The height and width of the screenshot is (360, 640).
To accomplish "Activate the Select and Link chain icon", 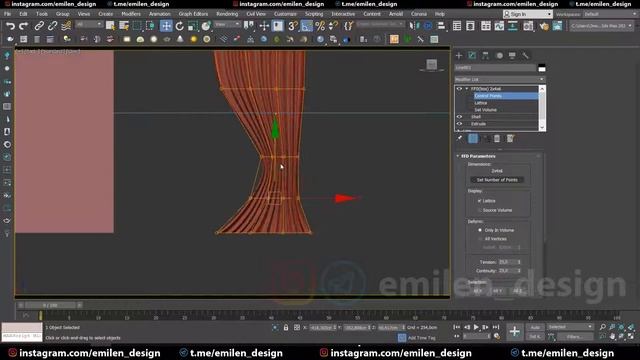I will click(x=39, y=26).
